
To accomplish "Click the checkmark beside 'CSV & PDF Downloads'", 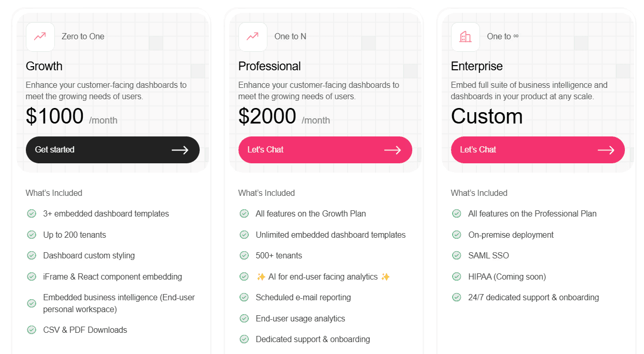I will 32,330.
